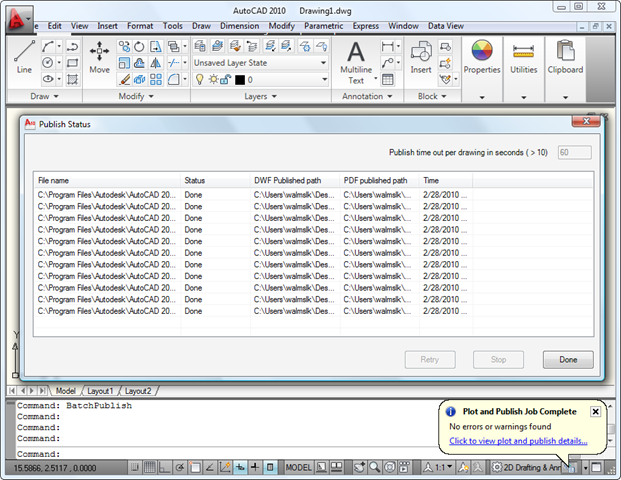Open the Properties panel icon
Image resolution: width=621 pixels, height=480 pixels.
pyautogui.click(x=481, y=58)
